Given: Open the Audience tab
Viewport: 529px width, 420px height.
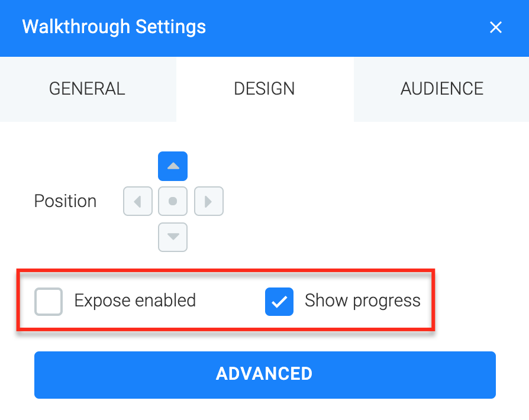Looking at the screenshot, I should (x=441, y=89).
